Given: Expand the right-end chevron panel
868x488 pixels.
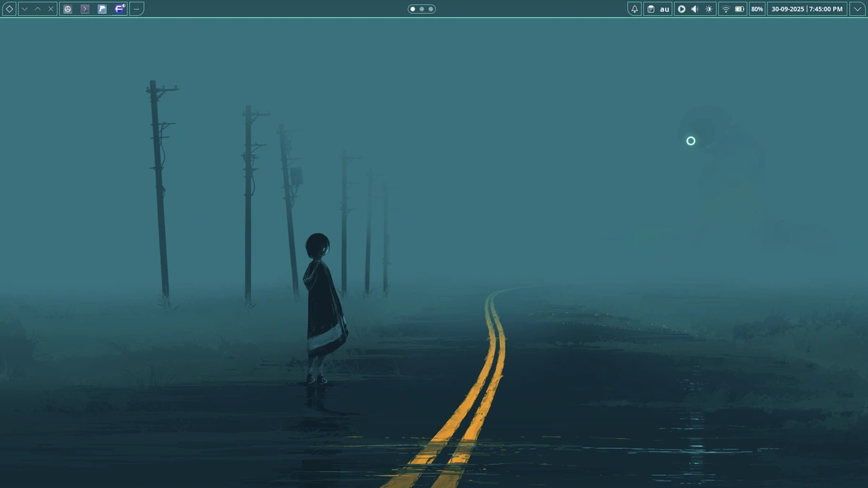Looking at the screenshot, I should (857, 9).
